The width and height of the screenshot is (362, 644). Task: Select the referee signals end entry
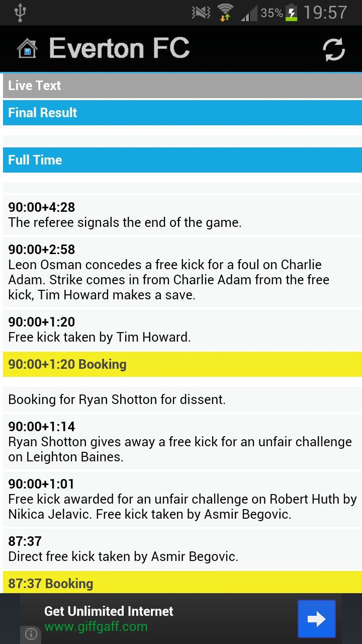pyautogui.click(x=183, y=215)
